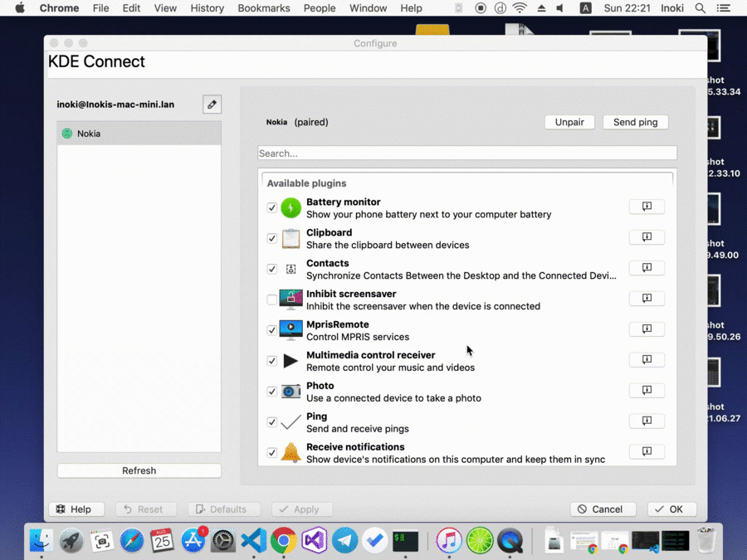The width and height of the screenshot is (747, 560).
Task: Click the Unpair button
Action: tap(569, 122)
